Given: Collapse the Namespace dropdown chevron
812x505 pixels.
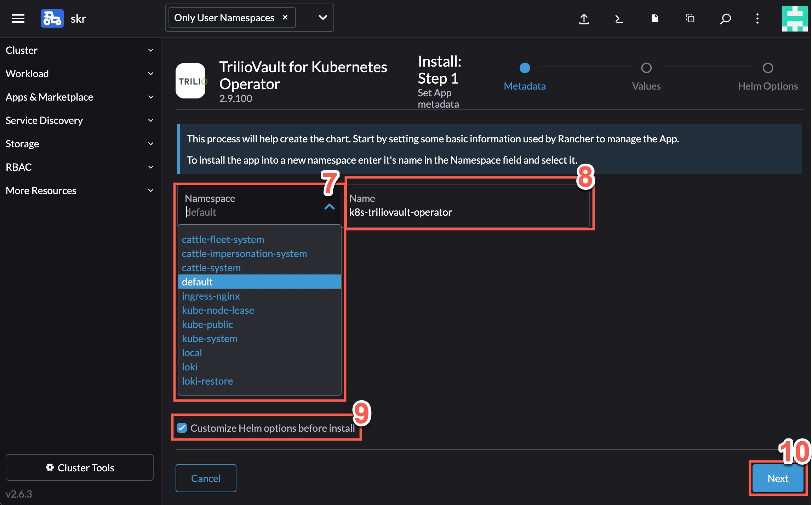Looking at the screenshot, I should tap(329, 206).
